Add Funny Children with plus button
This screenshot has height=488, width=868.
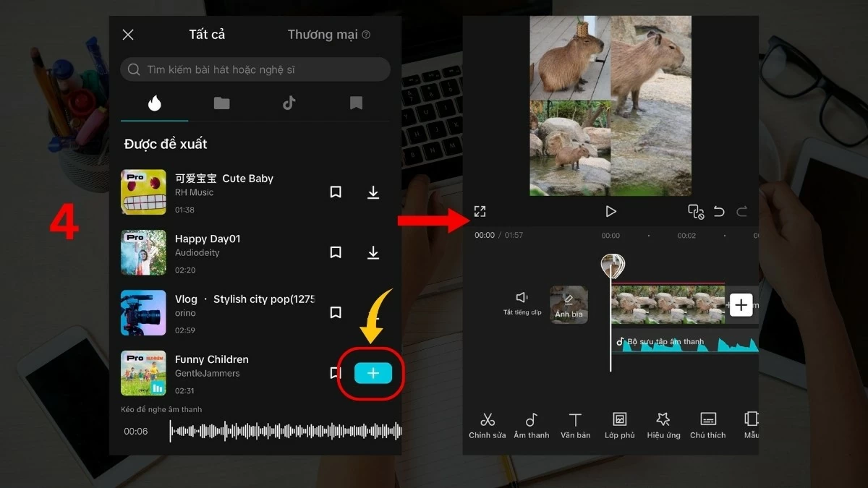(373, 373)
